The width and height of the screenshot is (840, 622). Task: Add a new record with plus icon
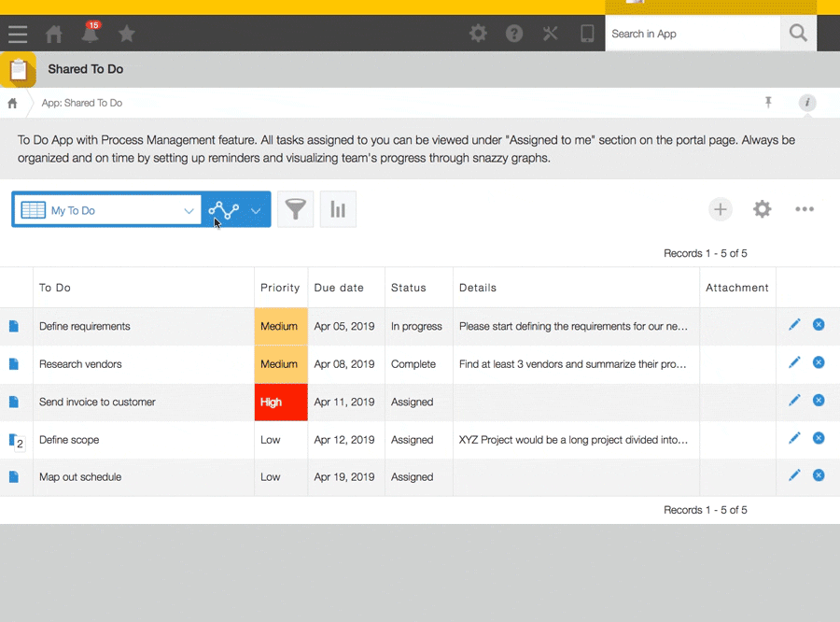click(x=720, y=209)
